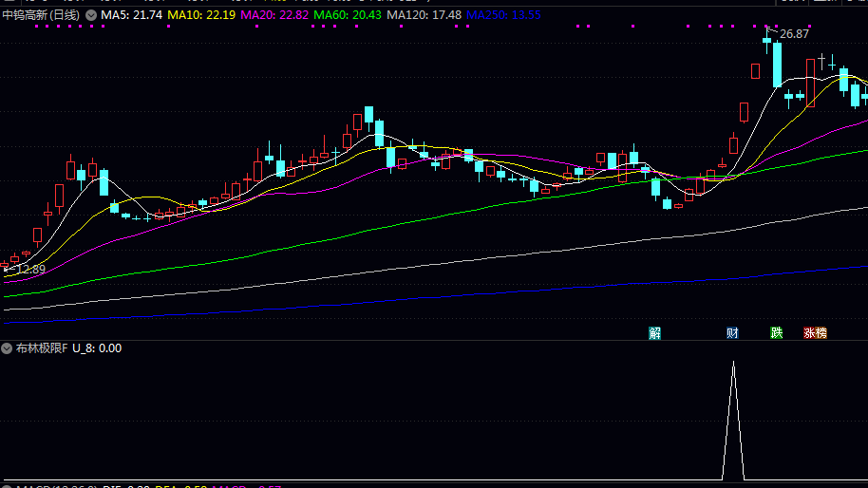
Task: Expand the main chart MA indicator dropdown arrow
Action: 91,15
